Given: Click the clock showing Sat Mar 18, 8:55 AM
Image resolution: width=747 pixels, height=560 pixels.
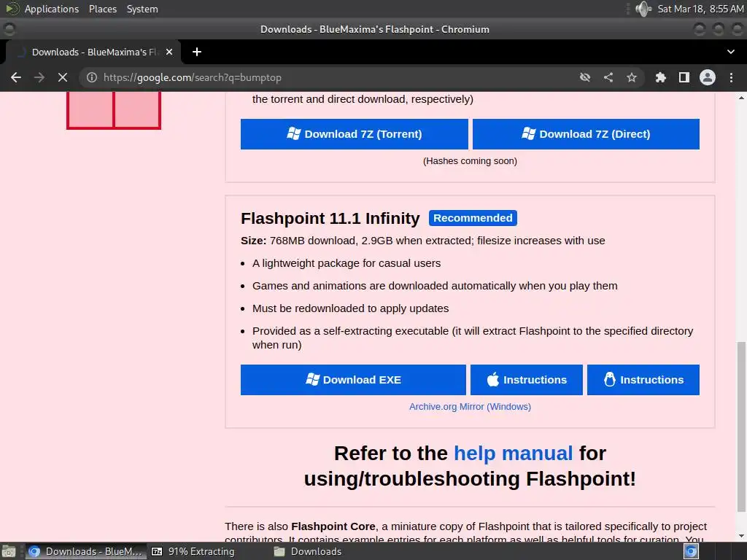Looking at the screenshot, I should 700,9.
